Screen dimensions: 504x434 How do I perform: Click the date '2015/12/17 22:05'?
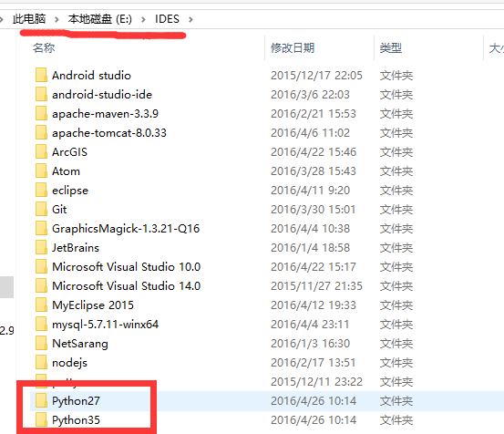[x=316, y=76]
